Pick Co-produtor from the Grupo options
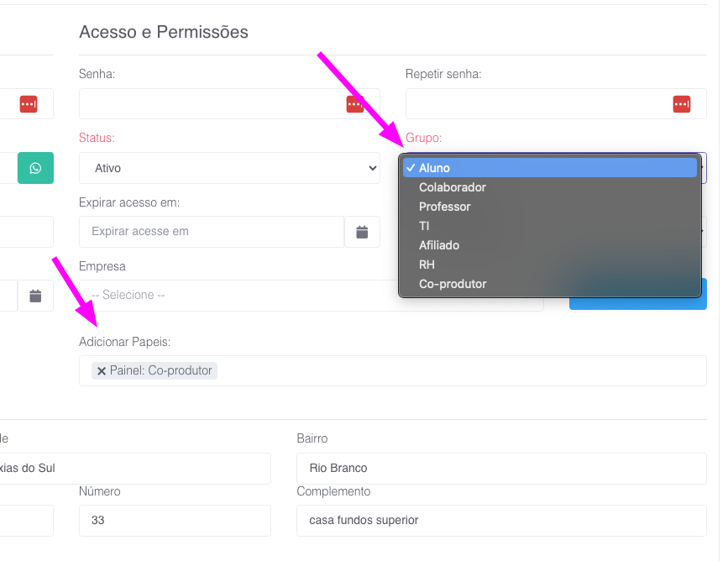This screenshot has width=728, height=561. pyautogui.click(x=453, y=284)
